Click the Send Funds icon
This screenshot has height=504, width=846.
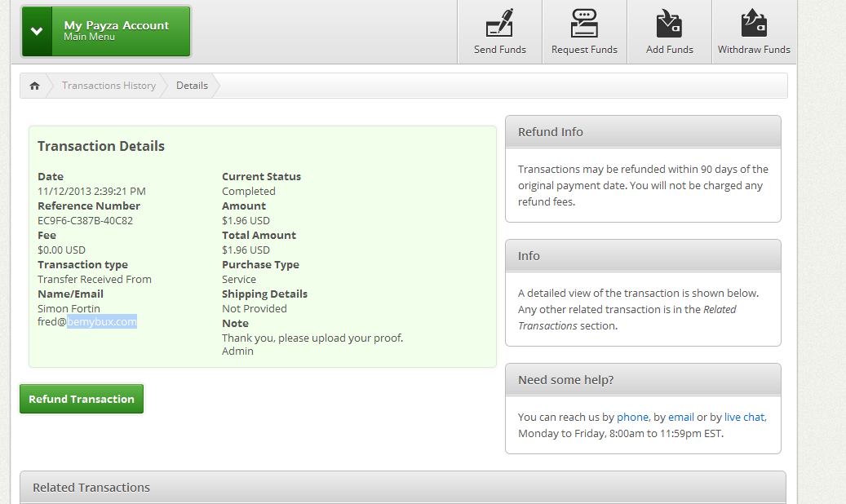coord(499,24)
